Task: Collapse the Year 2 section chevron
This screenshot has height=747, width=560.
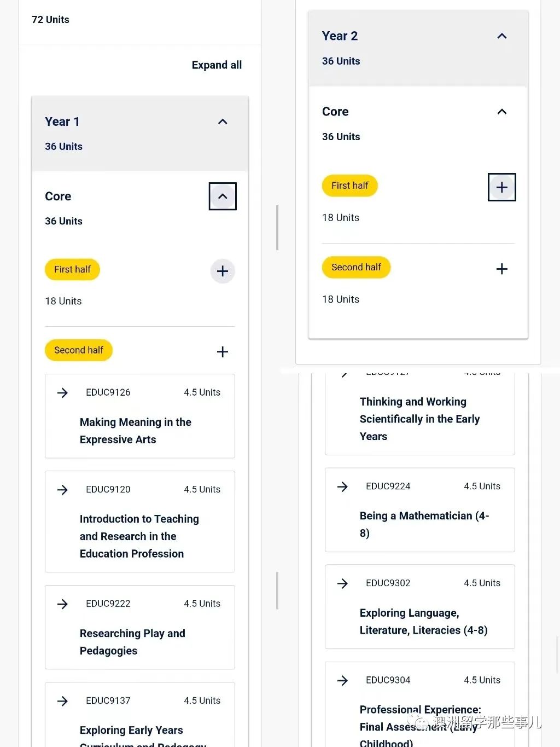Action: 502,36
